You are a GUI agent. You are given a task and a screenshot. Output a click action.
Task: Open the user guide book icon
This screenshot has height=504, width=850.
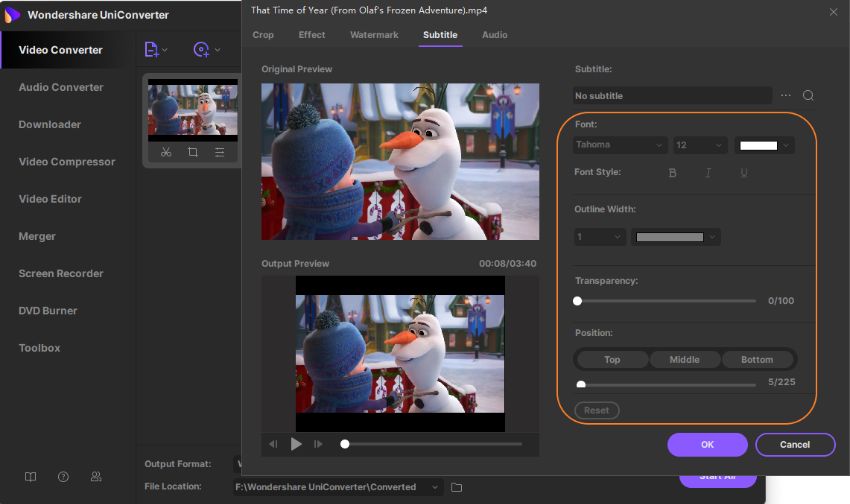tap(30, 476)
